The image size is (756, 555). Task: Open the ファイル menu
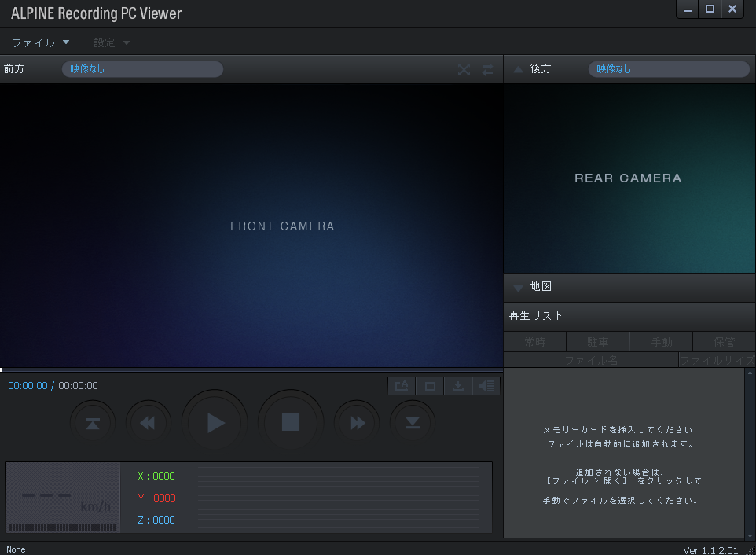pyautogui.click(x=40, y=42)
